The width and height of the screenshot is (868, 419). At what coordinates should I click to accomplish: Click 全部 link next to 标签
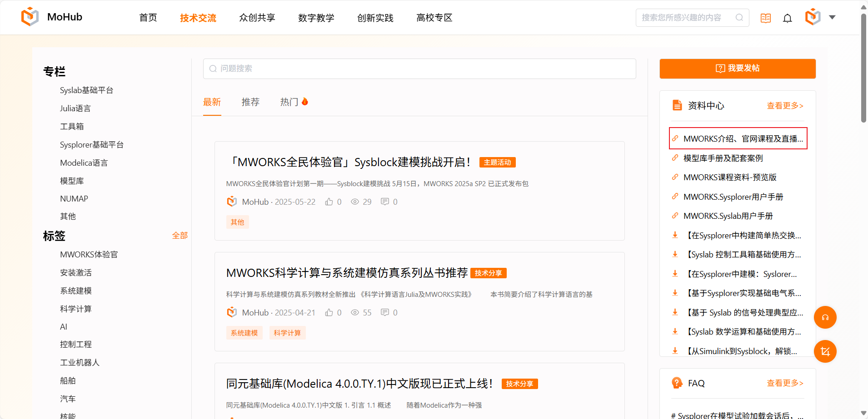click(x=180, y=235)
